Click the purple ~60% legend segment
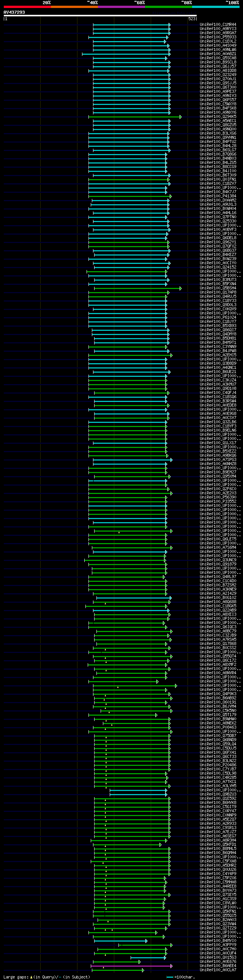Image resolution: width=243 pixels, height=980 pixels. coord(121,7)
